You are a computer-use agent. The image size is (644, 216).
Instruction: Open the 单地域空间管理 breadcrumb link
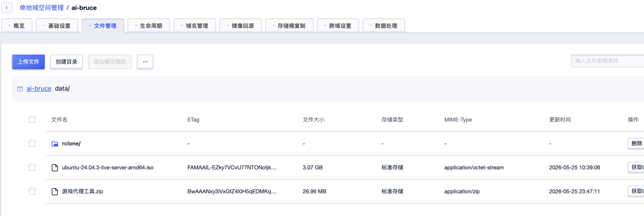[x=42, y=8]
